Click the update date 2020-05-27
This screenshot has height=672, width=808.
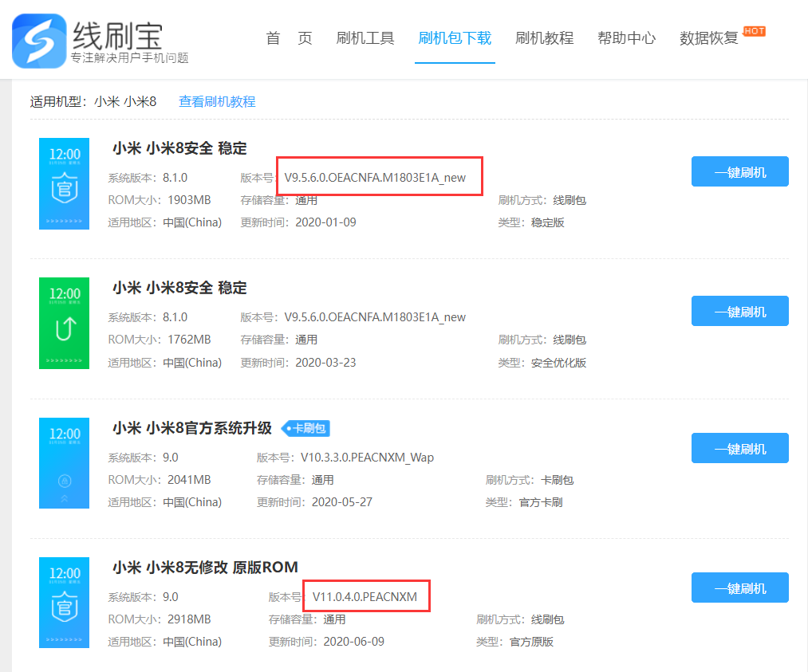tap(342, 502)
